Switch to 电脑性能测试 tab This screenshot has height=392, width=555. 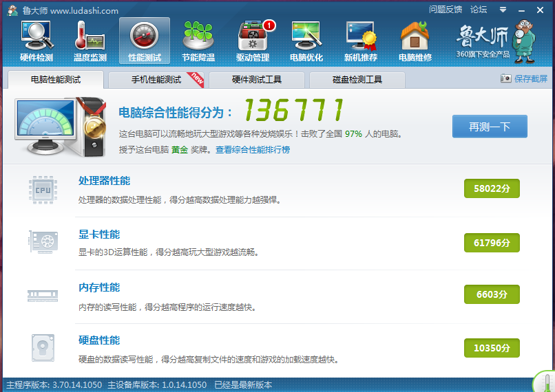tap(56, 80)
